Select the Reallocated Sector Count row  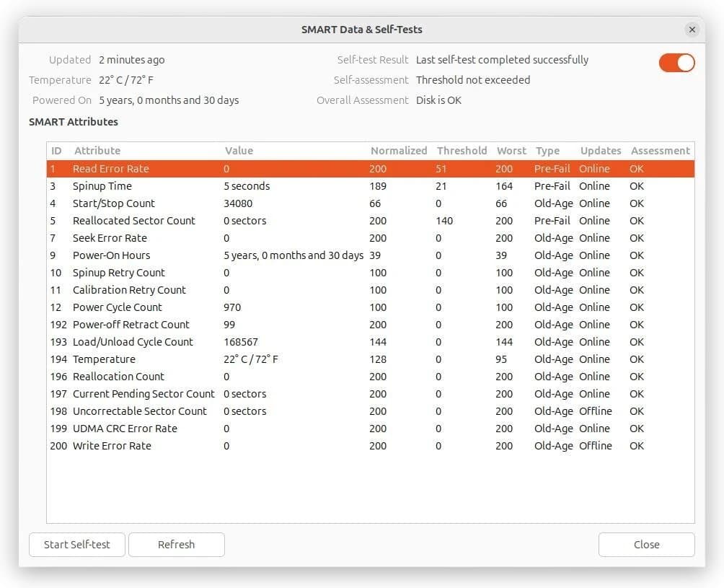coord(133,221)
